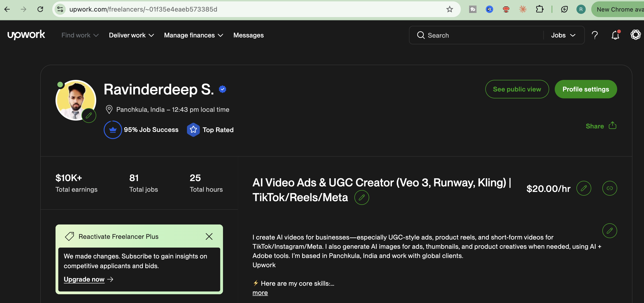Open the Extensions puzzle icon
The height and width of the screenshot is (303, 644).
click(539, 9)
